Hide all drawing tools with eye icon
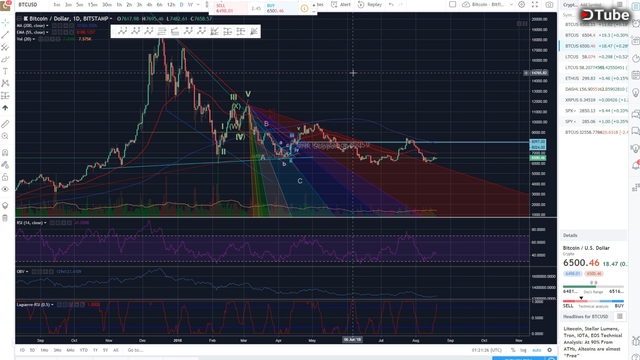 point(5,189)
